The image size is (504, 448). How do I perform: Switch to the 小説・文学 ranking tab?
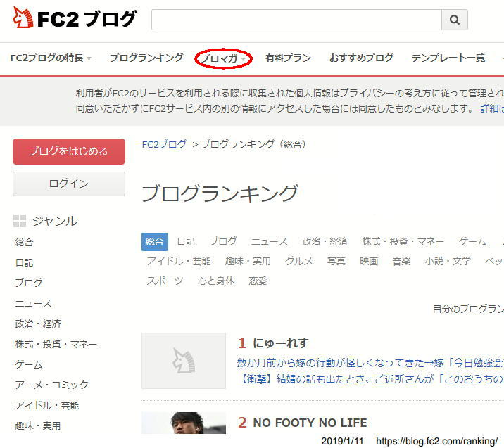click(448, 262)
